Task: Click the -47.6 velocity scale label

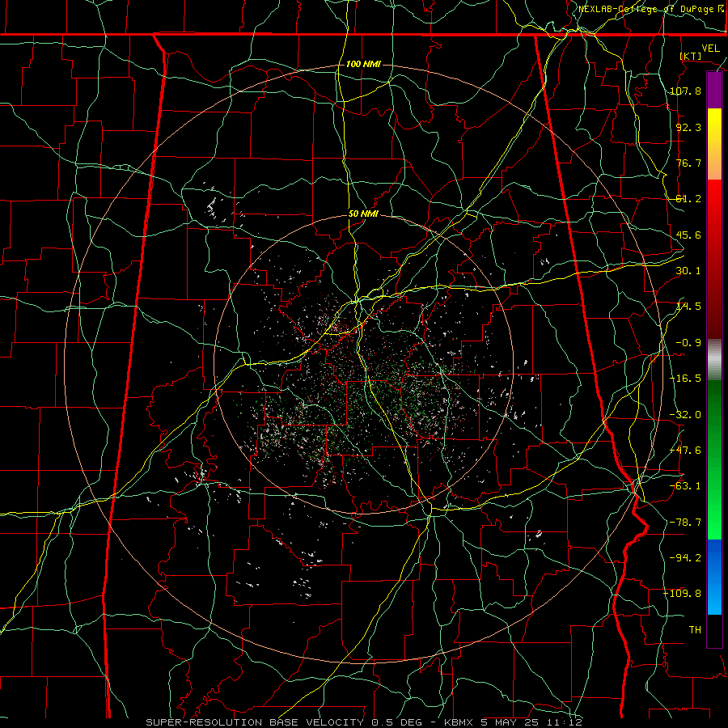Action: coord(685,451)
